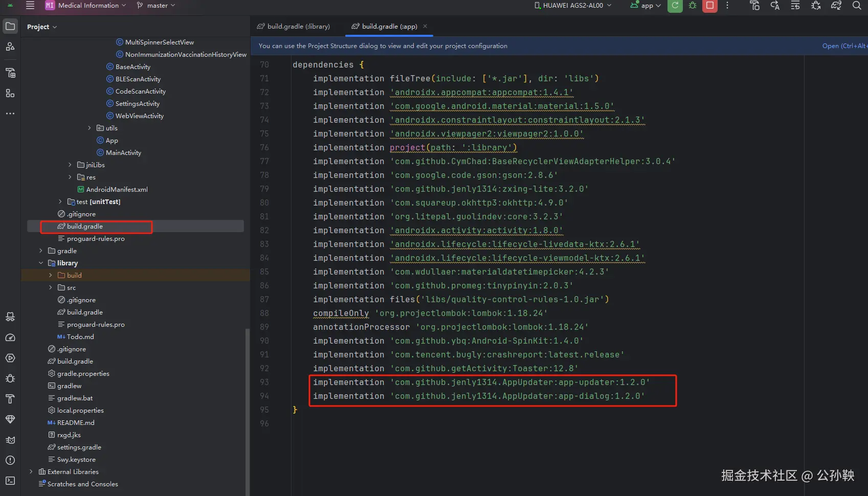Open the master branch dropdown
This screenshot has width=868, height=496.
point(156,6)
